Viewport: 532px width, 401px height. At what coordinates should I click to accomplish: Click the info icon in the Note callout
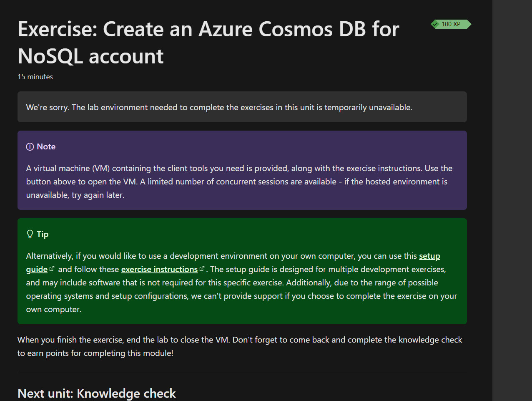(30, 146)
